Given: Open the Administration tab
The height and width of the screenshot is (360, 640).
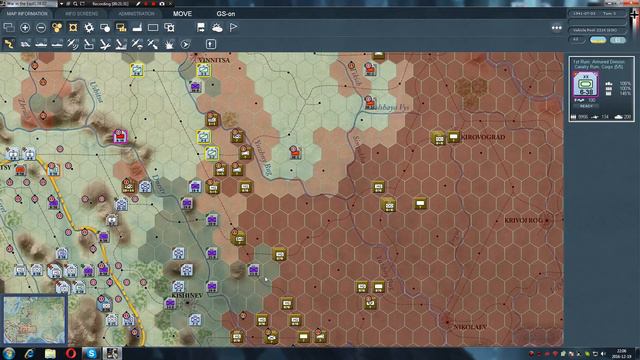Looking at the screenshot, I should click(136, 14).
